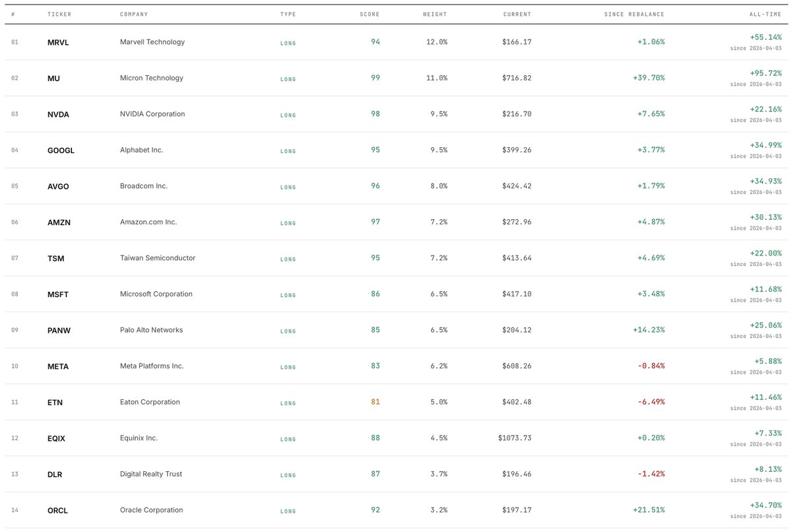The height and width of the screenshot is (532, 792).
Task: Open Marvell Technology company name
Action: [x=152, y=42]
